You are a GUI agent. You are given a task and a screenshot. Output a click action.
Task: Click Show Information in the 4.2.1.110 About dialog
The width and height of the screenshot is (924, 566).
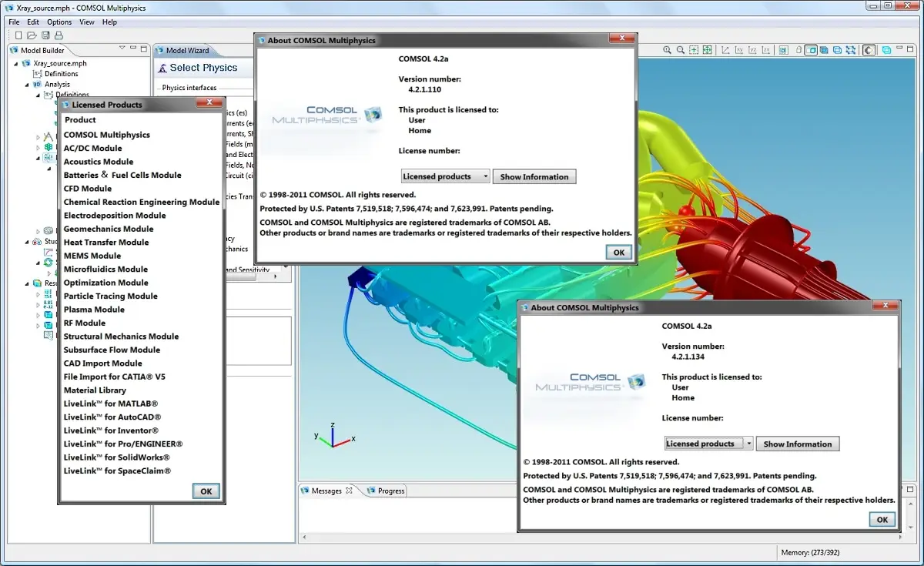(534, 176)
